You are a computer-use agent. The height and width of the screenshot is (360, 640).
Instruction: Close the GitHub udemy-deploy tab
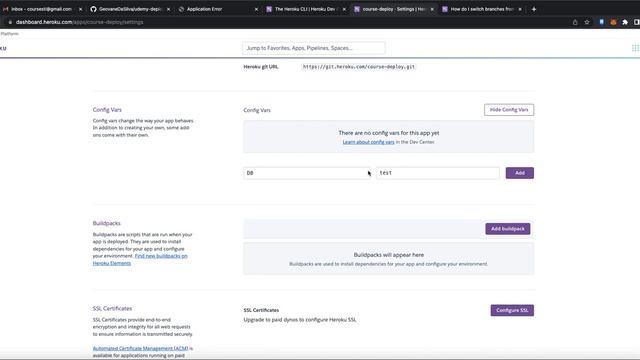tap(168, 9)
